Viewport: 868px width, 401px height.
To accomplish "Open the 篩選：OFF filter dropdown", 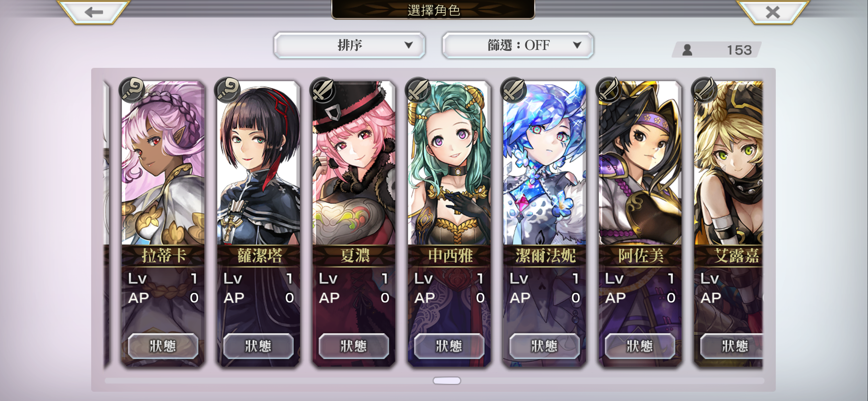I will 518,45.
